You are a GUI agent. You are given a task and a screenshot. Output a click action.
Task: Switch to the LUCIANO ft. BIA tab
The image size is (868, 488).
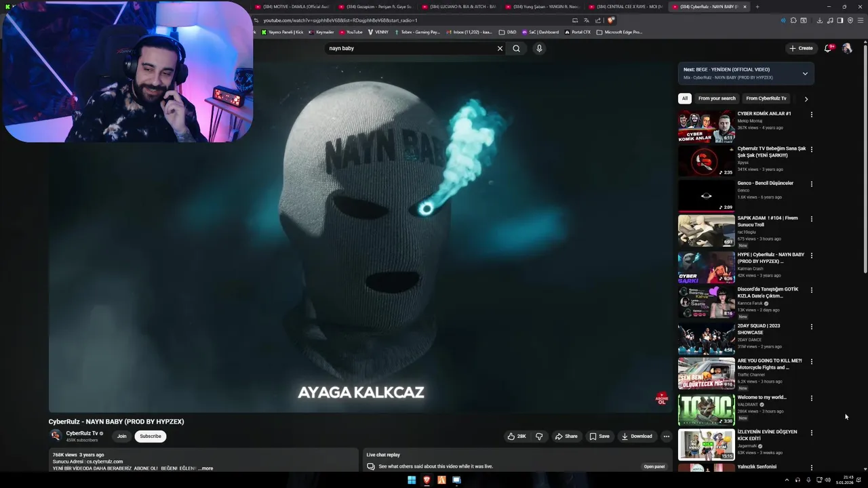[460, 7]
